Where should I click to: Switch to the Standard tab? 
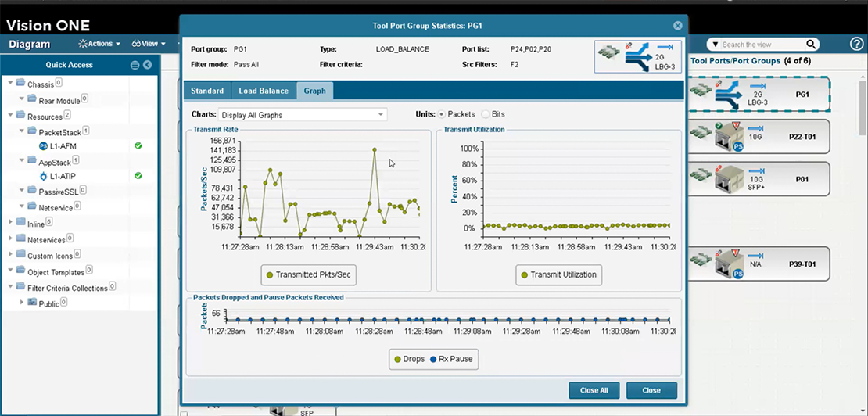tap(207, 91)
